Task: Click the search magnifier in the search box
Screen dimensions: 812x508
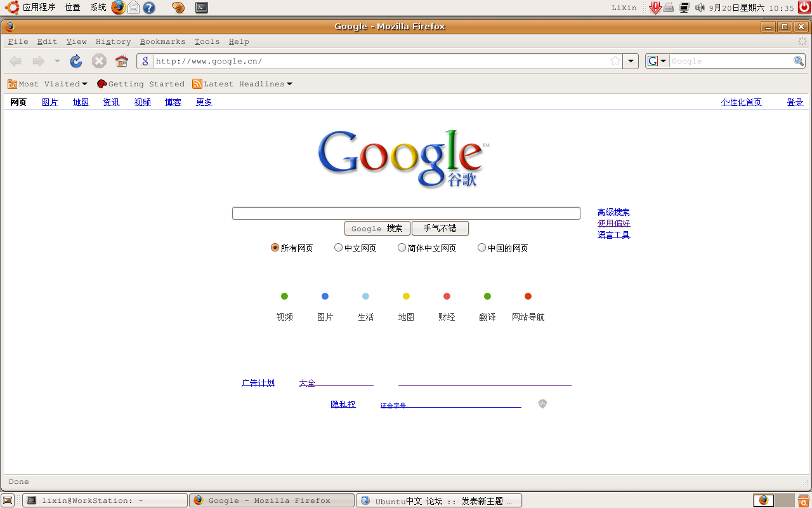Action: pyautogui.click(x=799, y=61)
